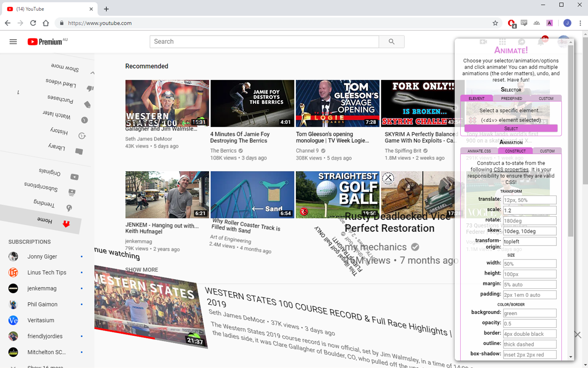Click the search magnifier button
The height and width of the screenshot is (368, 588).
(391, 42)
